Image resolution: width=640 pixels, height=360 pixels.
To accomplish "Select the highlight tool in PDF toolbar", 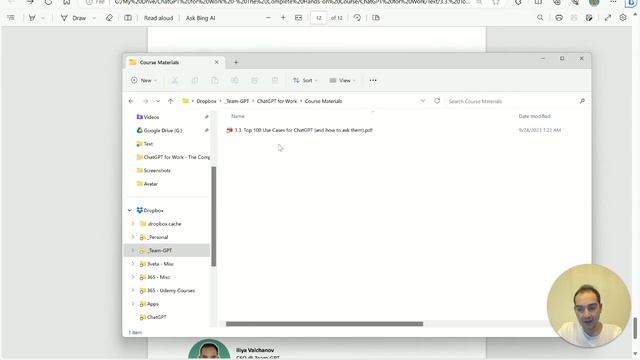I will click(32, 18).
